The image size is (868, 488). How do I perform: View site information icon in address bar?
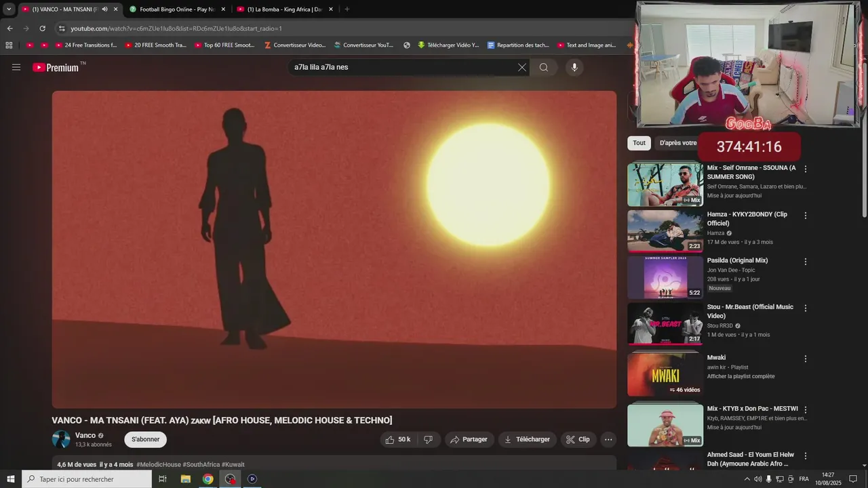(x=62, y=28)
